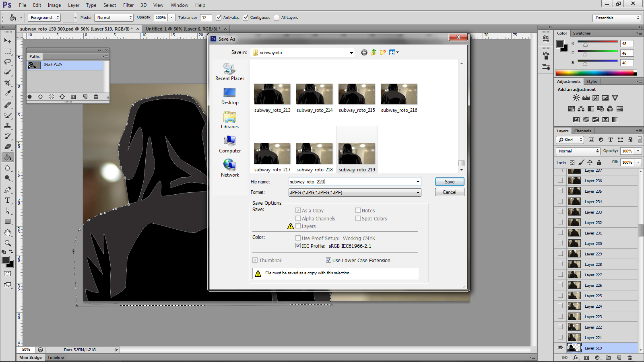644x362 pixels.
Task: Select the Zoom tool in toolbar
Action: point(8,243)
